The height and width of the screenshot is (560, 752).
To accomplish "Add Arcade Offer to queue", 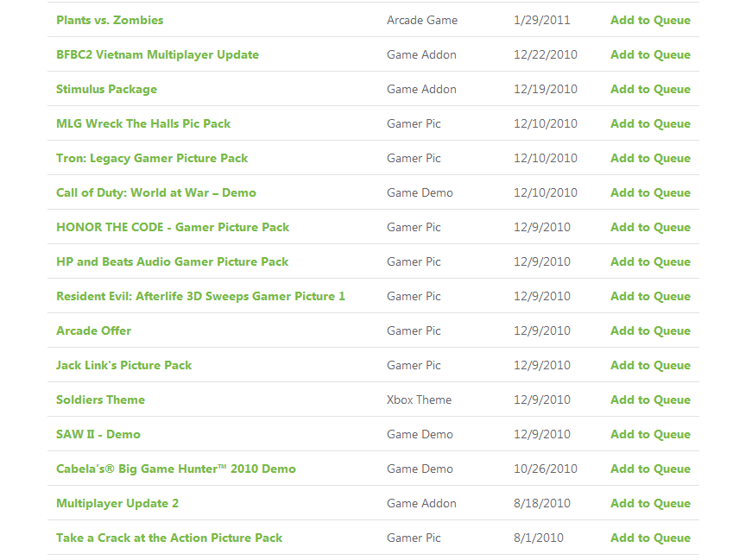I will pos(650,330).
